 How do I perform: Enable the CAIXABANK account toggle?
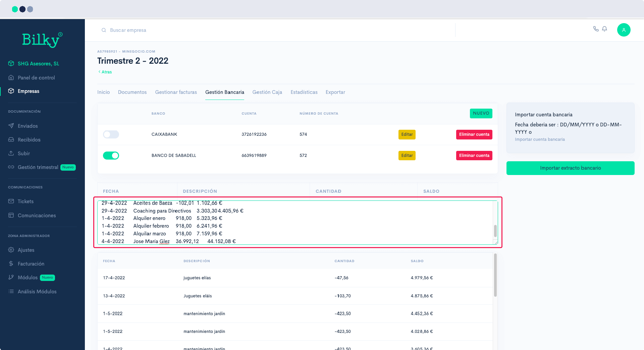click(x=111, y=134)
